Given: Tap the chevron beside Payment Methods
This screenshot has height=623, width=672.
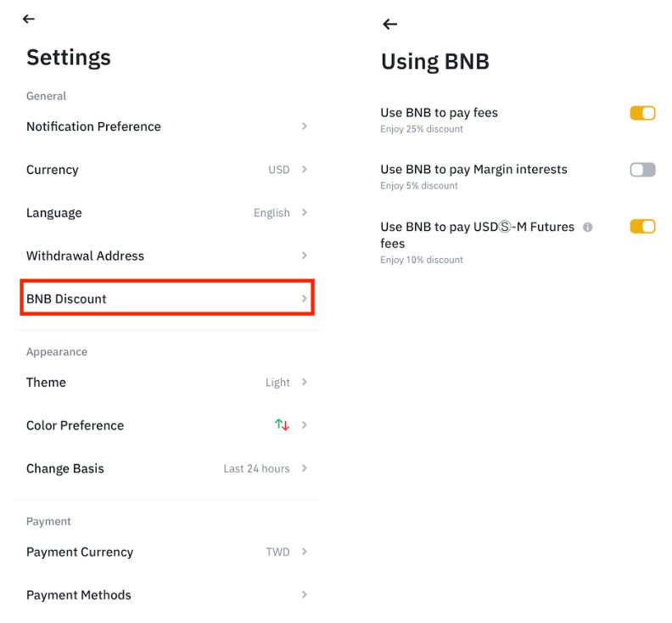Looking at the screenshot, I should [x=304, y=595].
